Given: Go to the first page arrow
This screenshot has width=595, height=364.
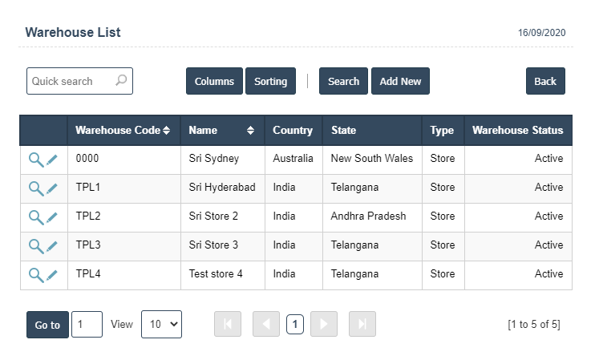Looking at the screenshot, I should click(228, 324).
